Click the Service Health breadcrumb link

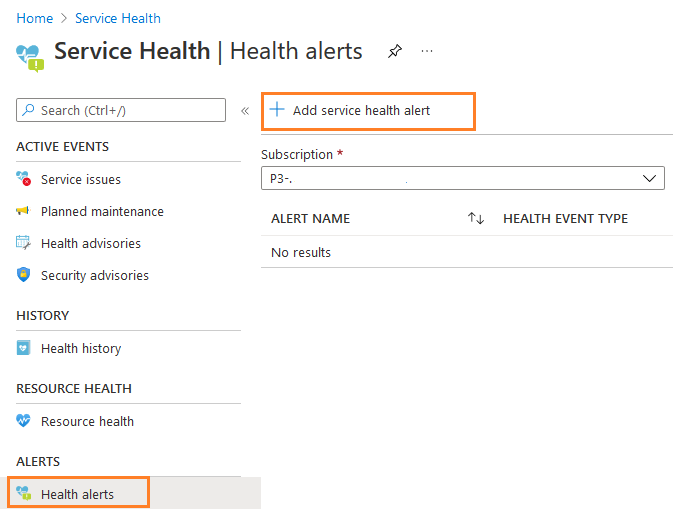coord(118,18)
